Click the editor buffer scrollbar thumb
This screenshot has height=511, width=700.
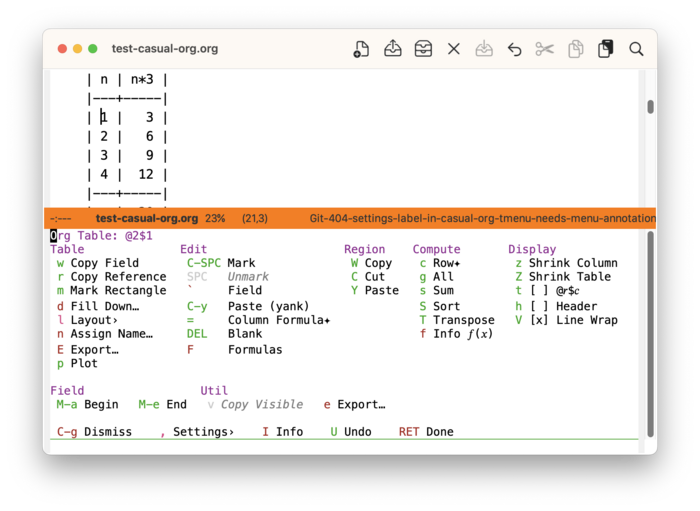click(x=650, y=107)
